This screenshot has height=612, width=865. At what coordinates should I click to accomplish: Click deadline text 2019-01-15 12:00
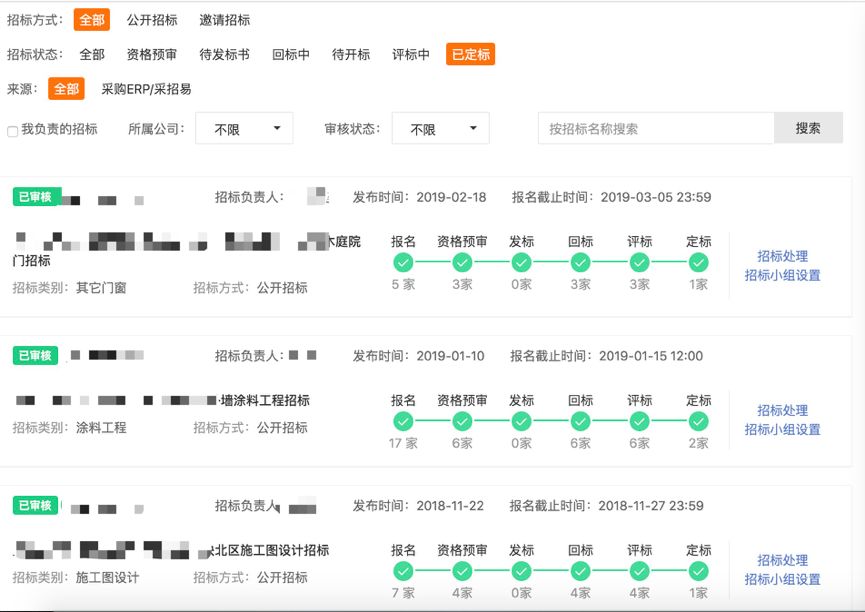651,356
